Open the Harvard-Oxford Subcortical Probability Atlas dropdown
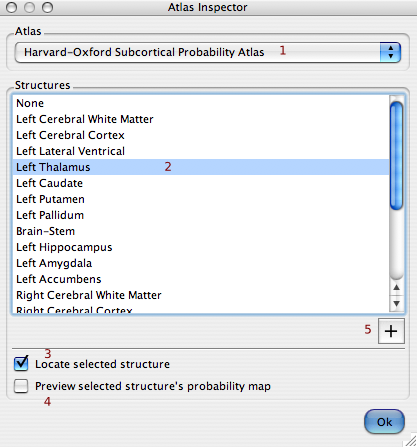417x447 pixels. [x=207, y=52]
